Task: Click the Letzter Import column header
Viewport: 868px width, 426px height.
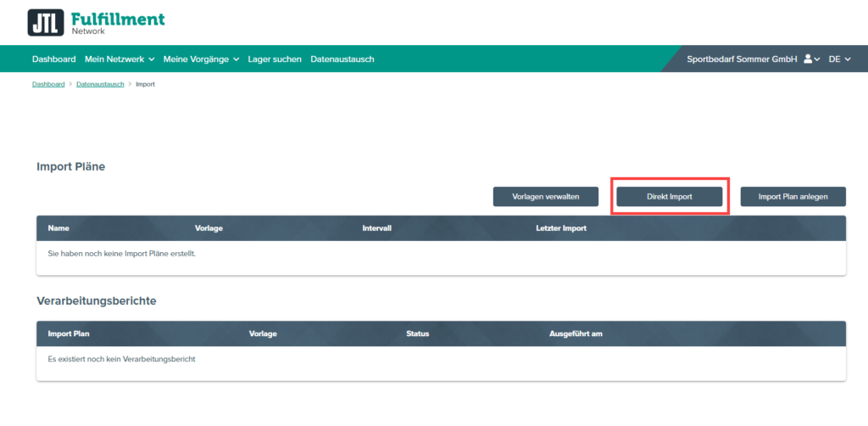Action: (x=561, y=227)
